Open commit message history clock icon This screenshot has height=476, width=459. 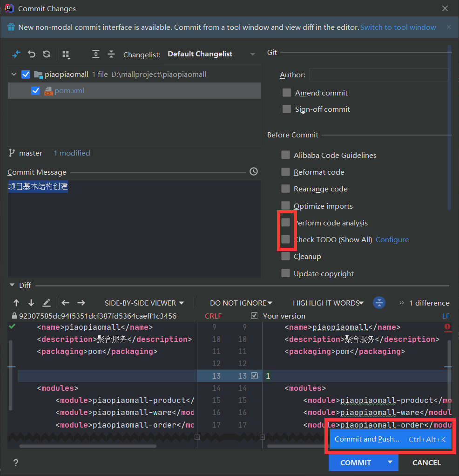click(254, 172)
